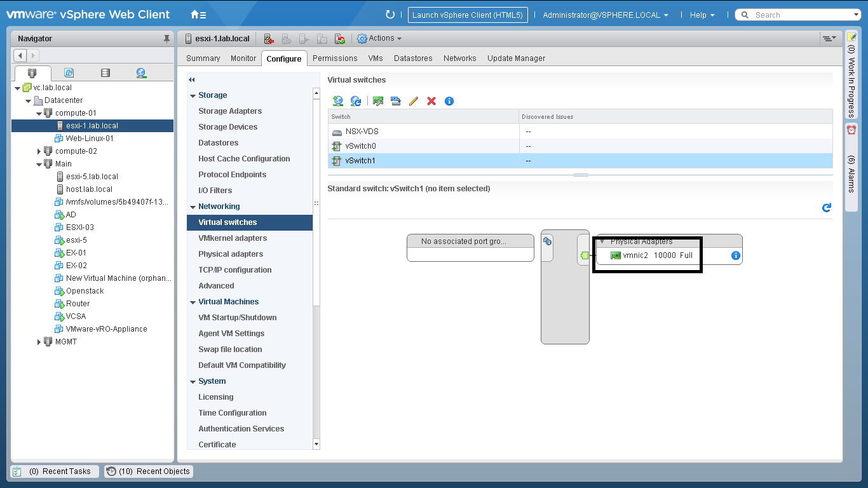Open the Actions dropdown menu
Viewport: 868px width, 488px height.
point(380,38)
